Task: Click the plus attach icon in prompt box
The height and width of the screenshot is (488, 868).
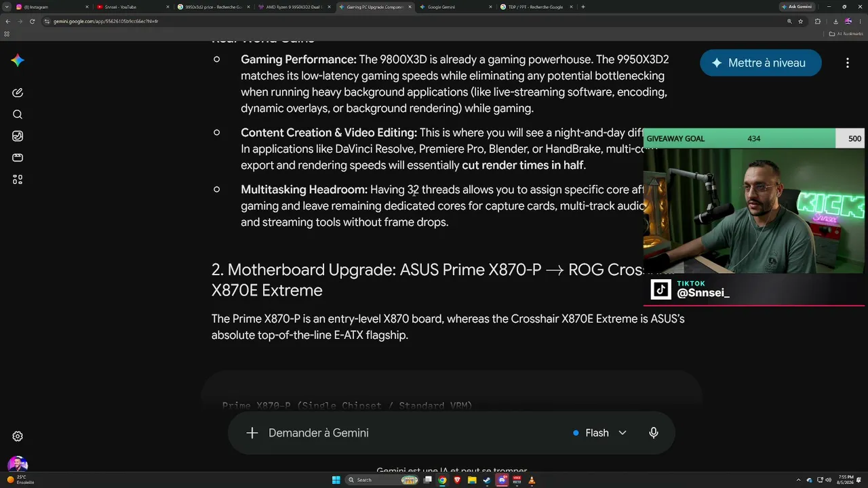Action: point(252,433)
